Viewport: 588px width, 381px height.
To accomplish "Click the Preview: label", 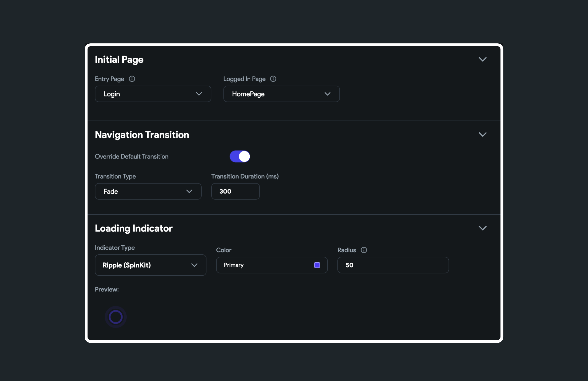I will pyautogui.click(x=107, y=289).
